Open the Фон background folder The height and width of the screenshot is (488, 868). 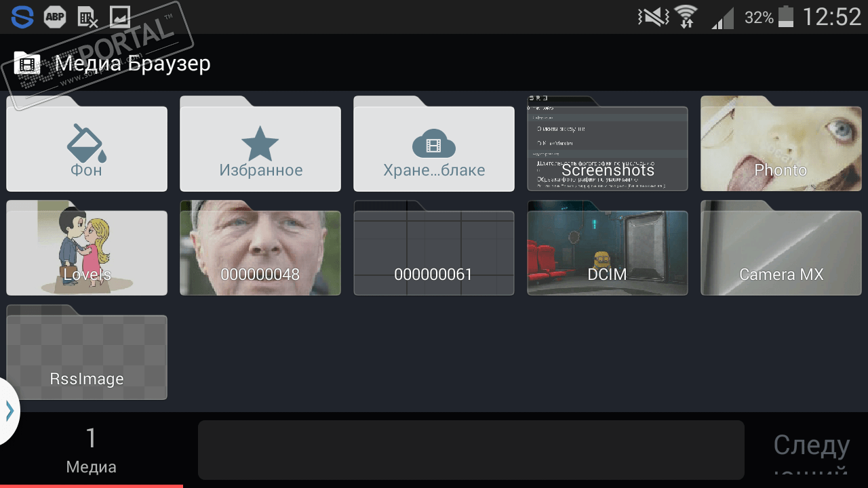(87, 144)
